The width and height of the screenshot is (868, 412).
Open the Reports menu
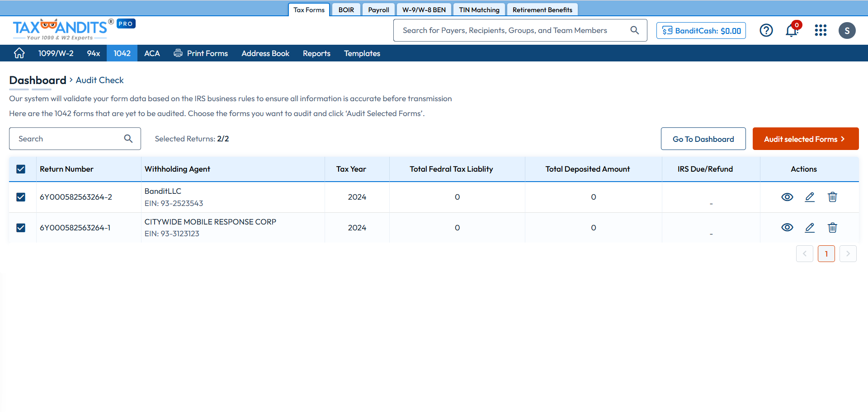tap(316, 53)
